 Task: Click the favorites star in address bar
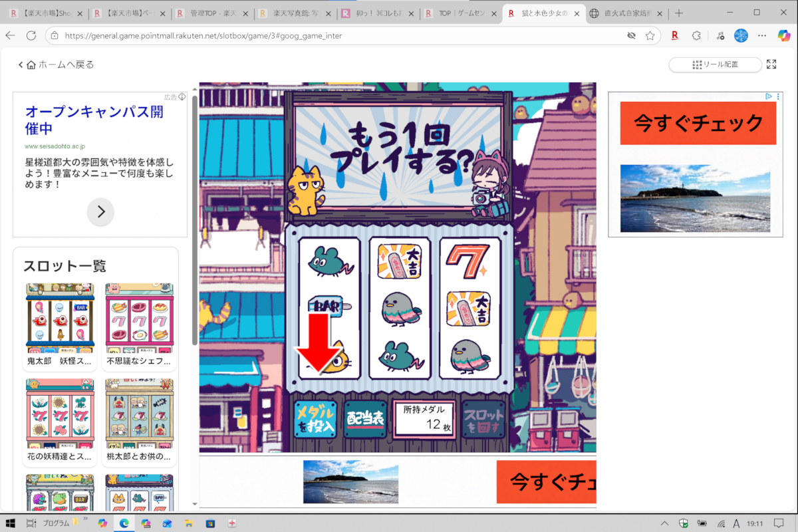point(650,36)
